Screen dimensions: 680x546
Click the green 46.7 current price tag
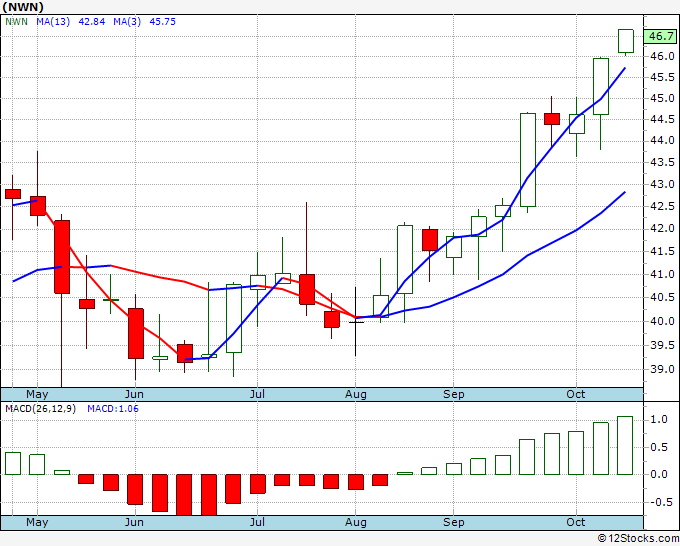pos(660,36)
